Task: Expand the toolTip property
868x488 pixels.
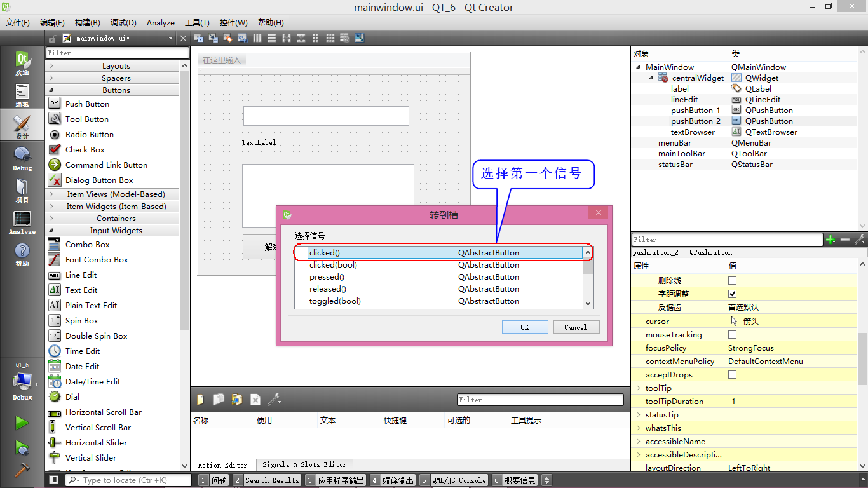Action: pos(638,388)
